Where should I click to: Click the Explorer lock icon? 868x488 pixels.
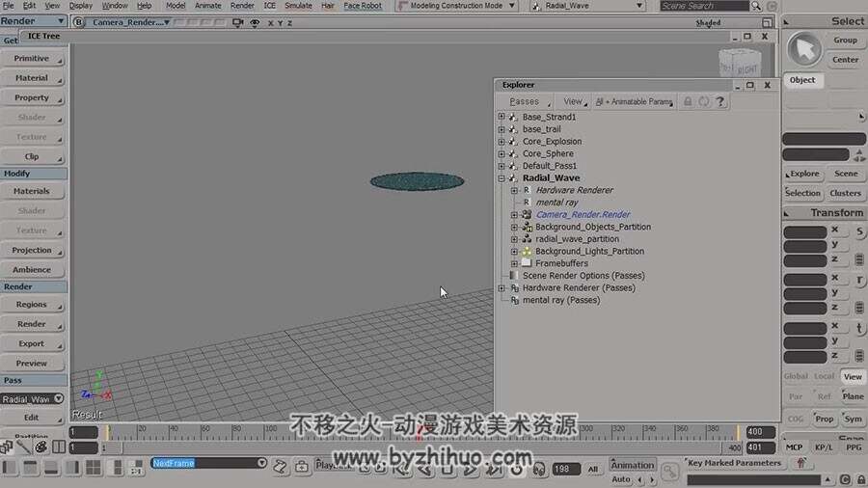(688, 102)
